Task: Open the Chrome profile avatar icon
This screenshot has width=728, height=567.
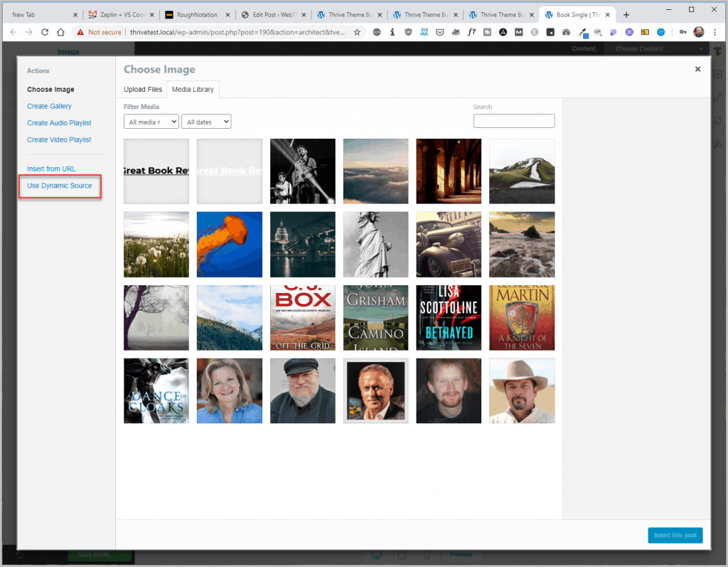Action: coord(700,32)
